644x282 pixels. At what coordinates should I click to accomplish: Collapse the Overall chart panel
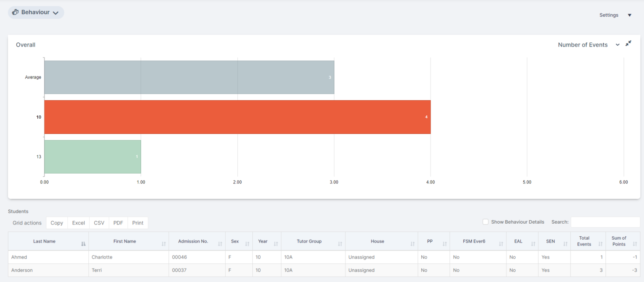(x=628, y=43)
